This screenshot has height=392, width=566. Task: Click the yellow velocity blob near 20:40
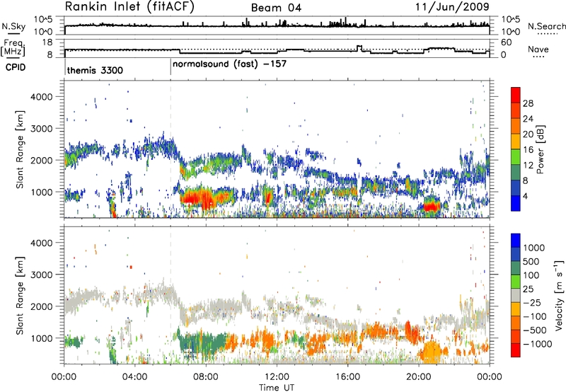[431, 352]
